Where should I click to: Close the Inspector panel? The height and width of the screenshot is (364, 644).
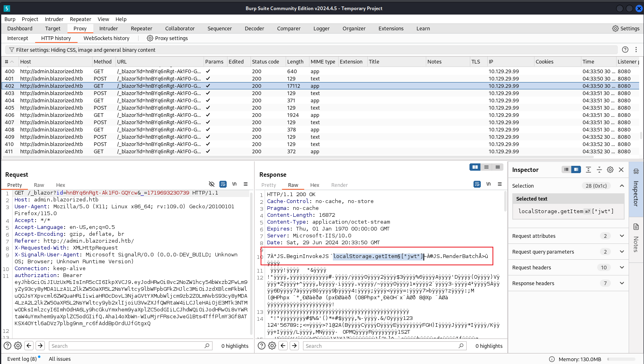click(621, 169)
